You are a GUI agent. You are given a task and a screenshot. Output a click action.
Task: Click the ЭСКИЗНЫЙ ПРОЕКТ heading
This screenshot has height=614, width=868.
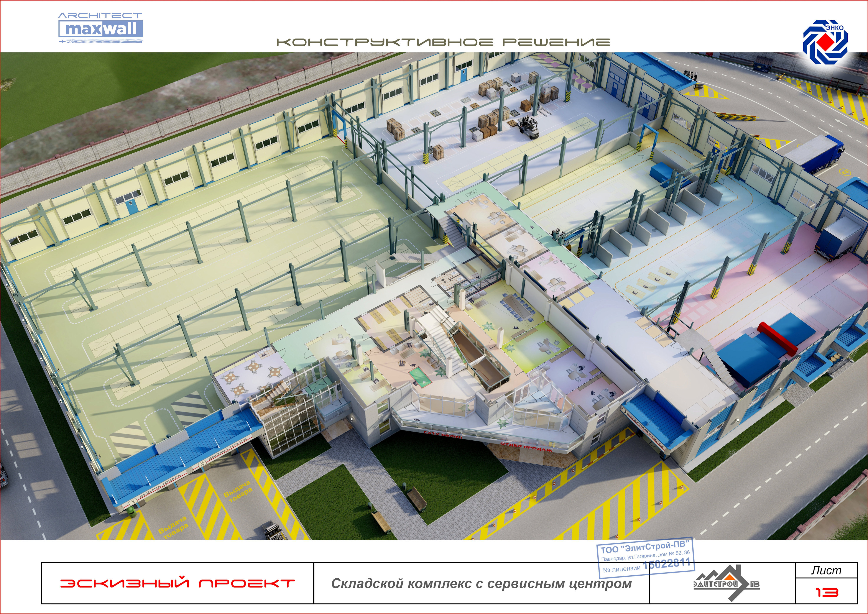click(x=177, y=583)
